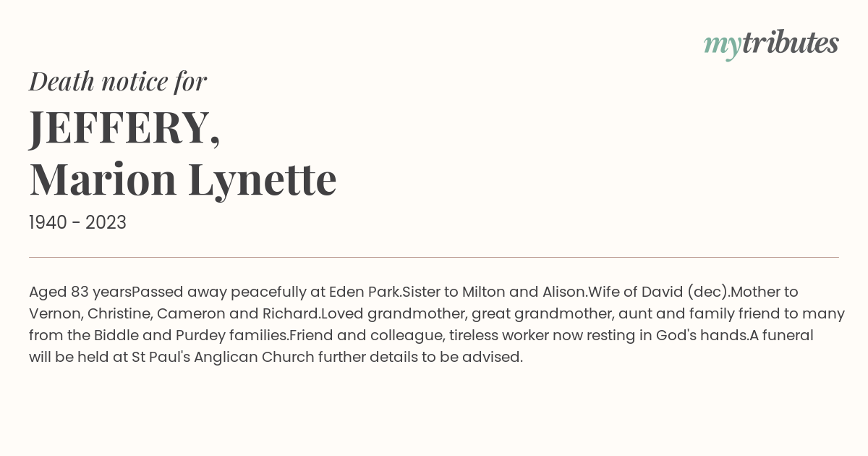Click the 'Death notice for' heading
The image size is (868, 456).
(118, 82)
